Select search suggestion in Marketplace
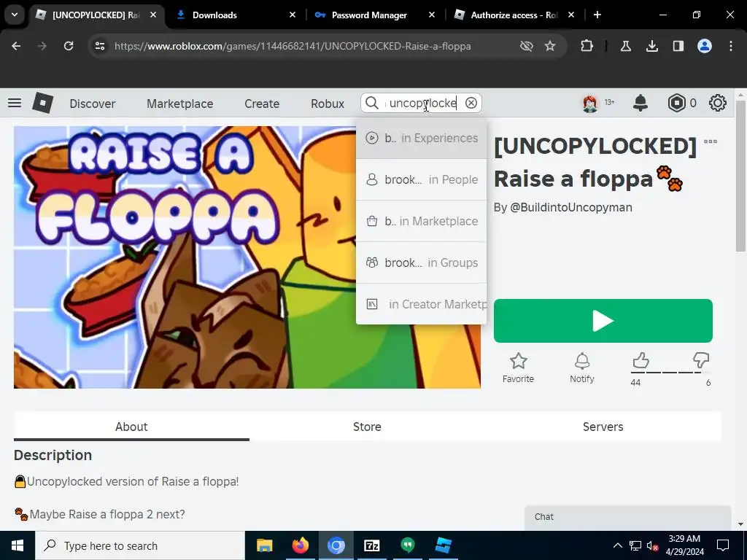Screen dimensions: 747x560 coord(421,221)
